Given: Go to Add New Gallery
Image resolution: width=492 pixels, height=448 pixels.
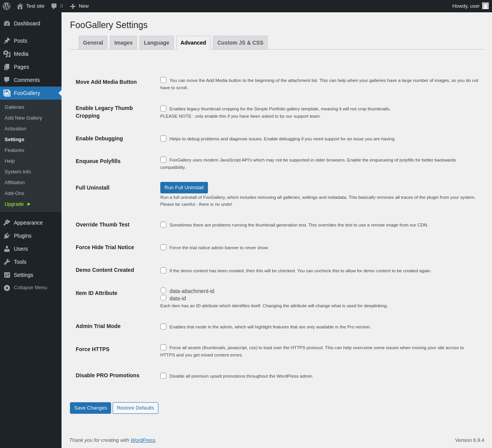Looking at the screenshot, I should pyautogui.click(x=31, y=118).
